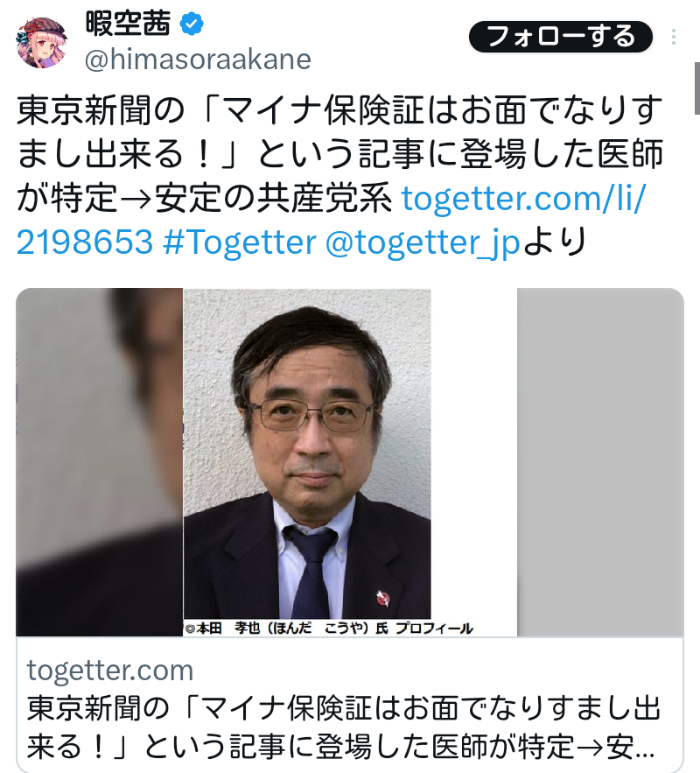This screenshot has height=773, width=700.
Task: Open the togetter.com/li/ link in tweet
Action: (523, 198)
